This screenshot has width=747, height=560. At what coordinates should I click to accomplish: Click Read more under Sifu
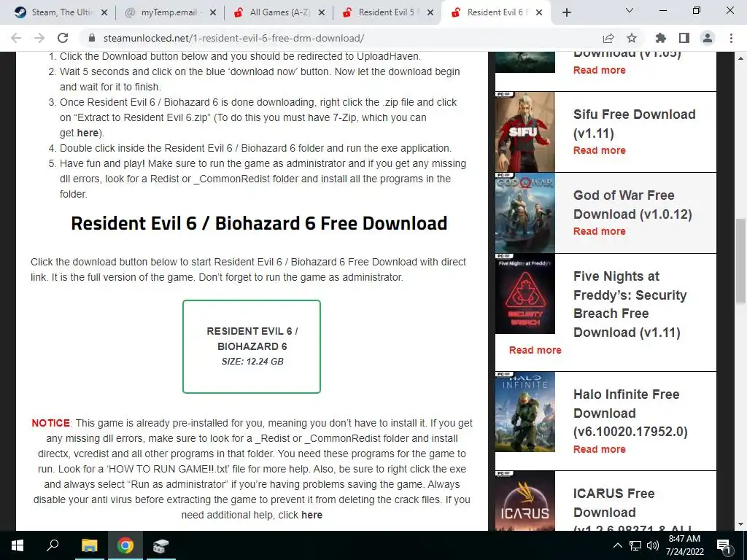600,150
